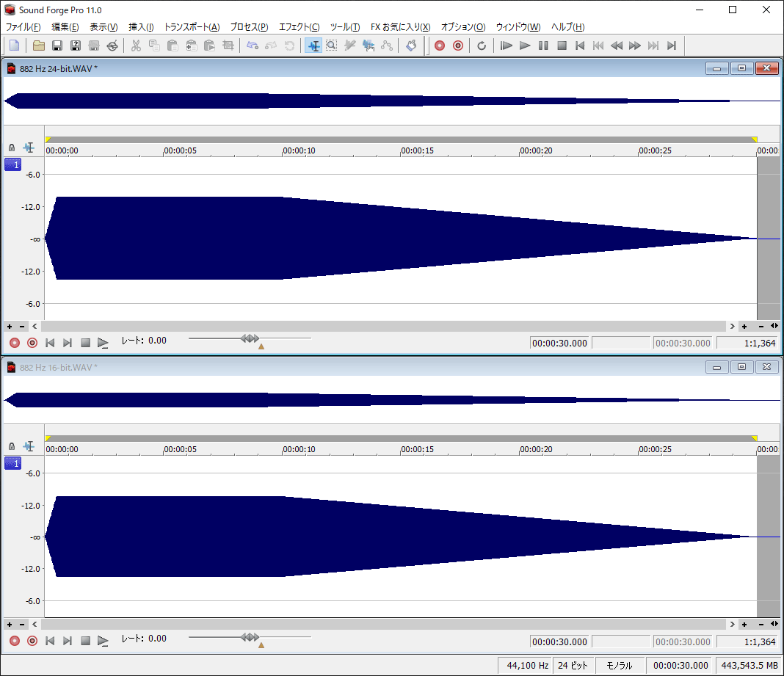Pause playback from the main toolbar
This screenshot has height=676, width=784.
[543, 46]
